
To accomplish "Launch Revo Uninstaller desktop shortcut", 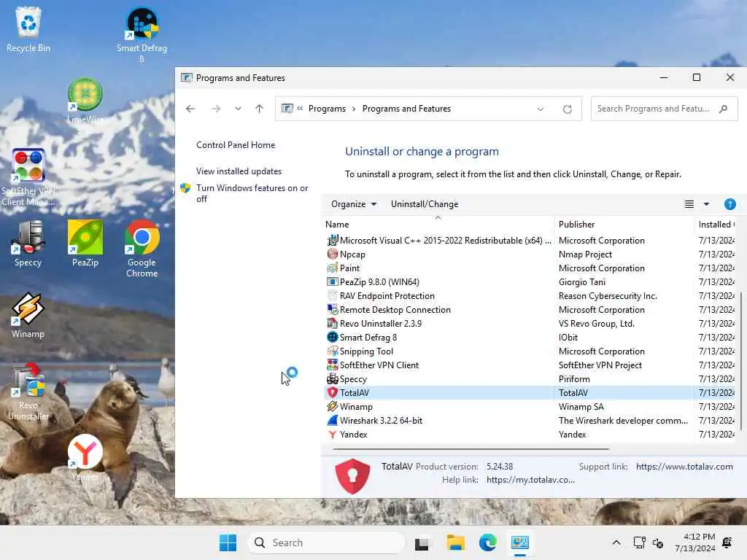I will [x=28, y=392].
